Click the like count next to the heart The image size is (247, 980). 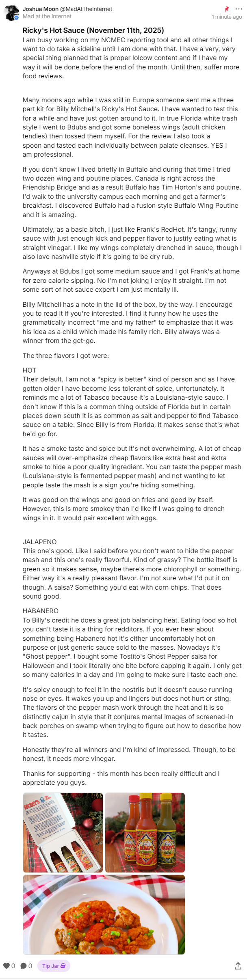13,966
